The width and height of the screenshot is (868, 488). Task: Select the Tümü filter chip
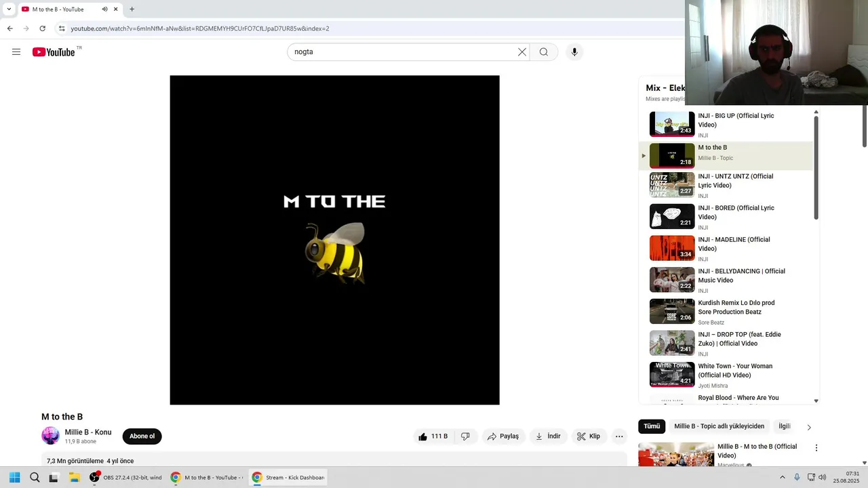point(652,426)
